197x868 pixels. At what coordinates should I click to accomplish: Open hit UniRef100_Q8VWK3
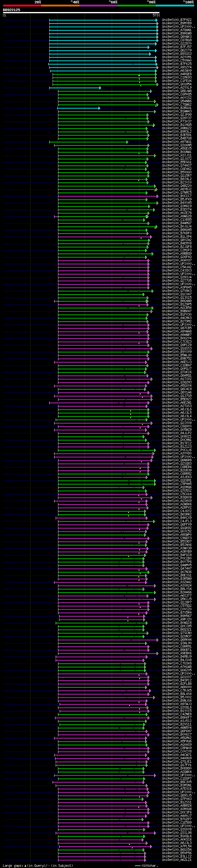point(177,37)
